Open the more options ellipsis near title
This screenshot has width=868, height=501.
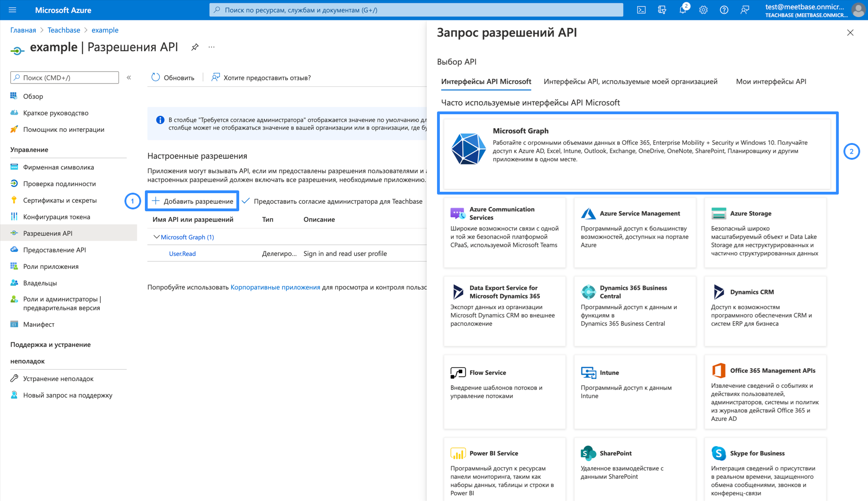[212, 47]
